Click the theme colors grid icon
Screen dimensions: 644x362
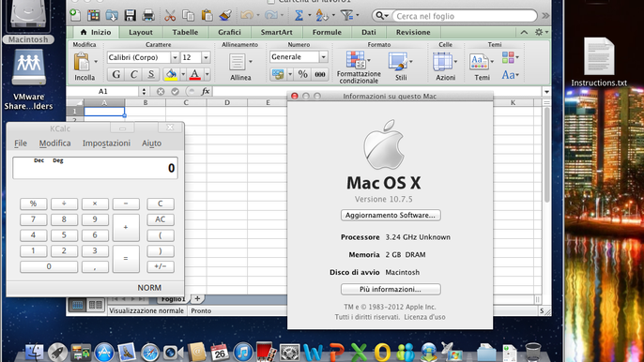click(508, 57)
